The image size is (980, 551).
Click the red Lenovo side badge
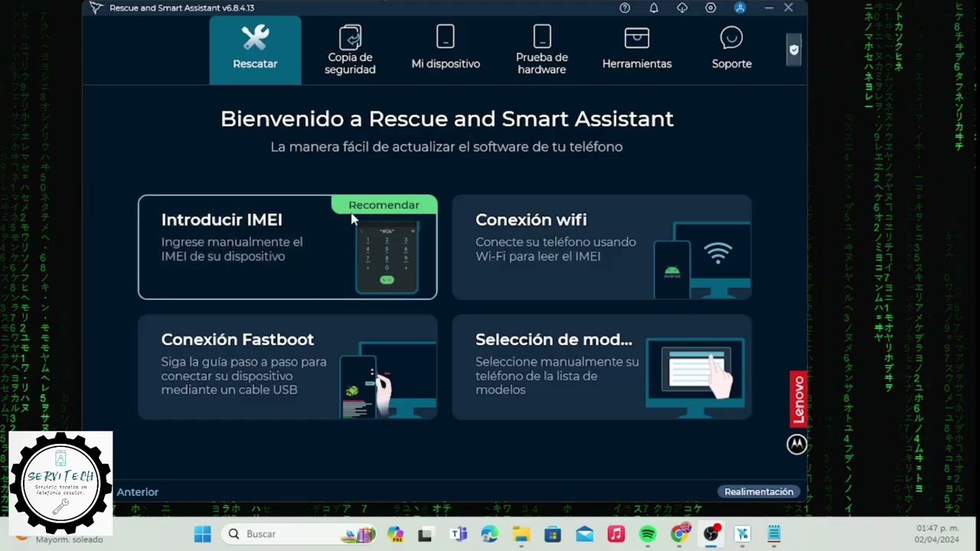tap(799, 400)
